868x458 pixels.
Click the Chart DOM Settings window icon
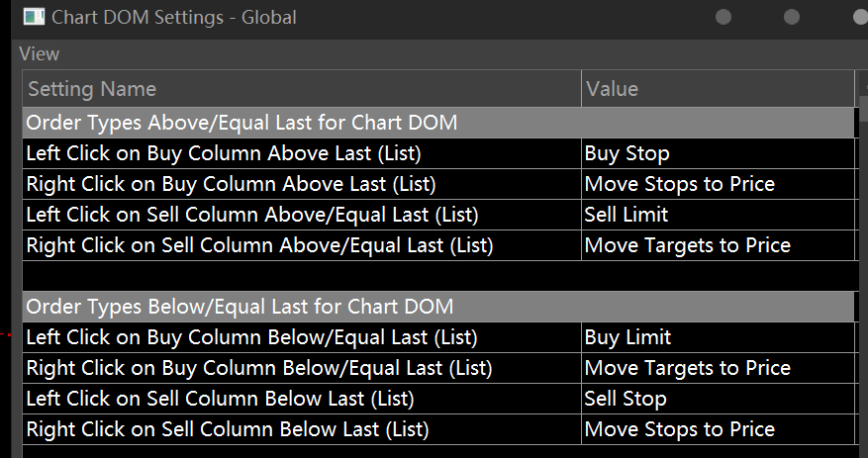click(x=33, y=17)
